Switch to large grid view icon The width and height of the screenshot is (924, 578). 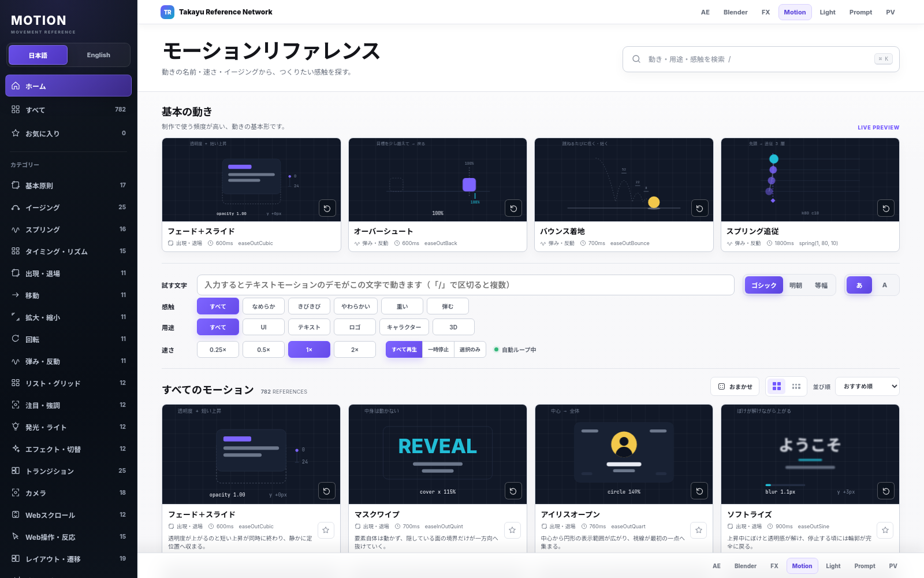777,386
